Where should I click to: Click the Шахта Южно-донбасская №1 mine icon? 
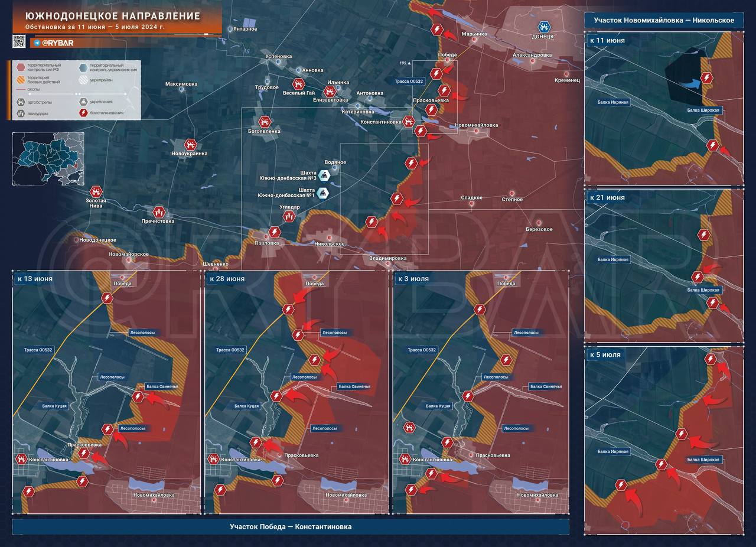(322, 193)
